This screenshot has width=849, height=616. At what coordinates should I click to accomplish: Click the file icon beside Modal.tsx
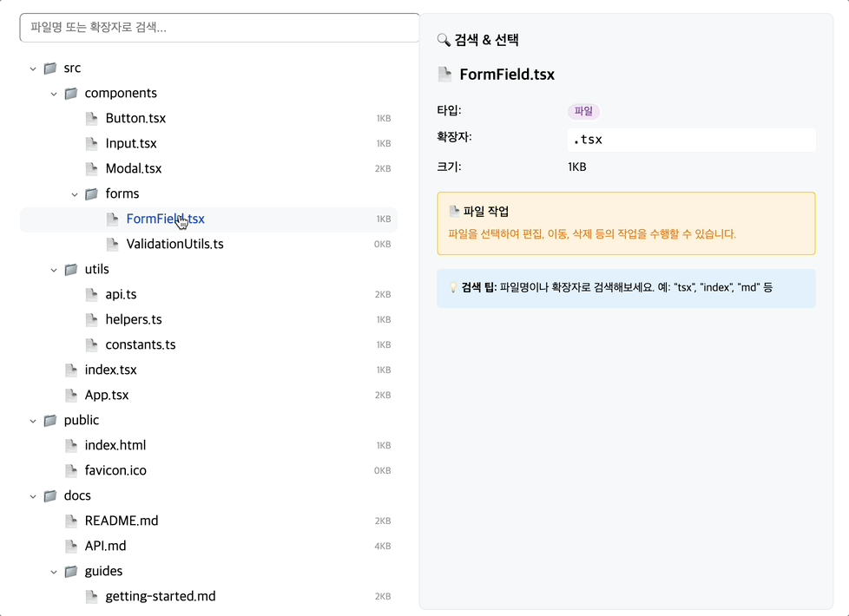click(92, 168)
